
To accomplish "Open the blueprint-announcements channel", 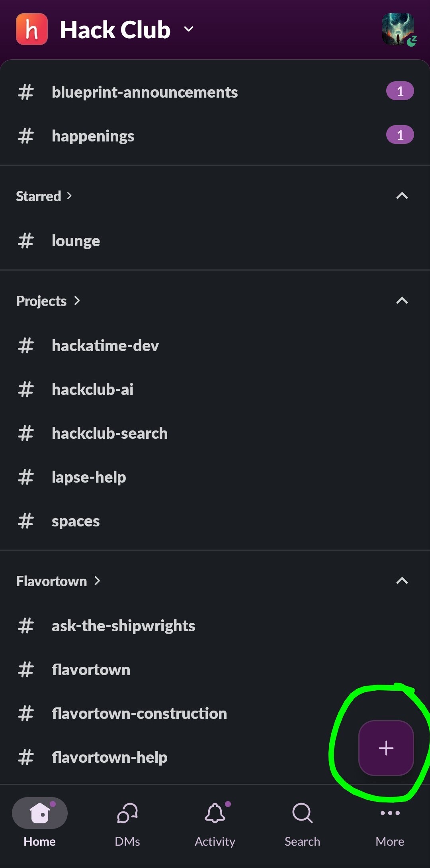I will 145,92.
